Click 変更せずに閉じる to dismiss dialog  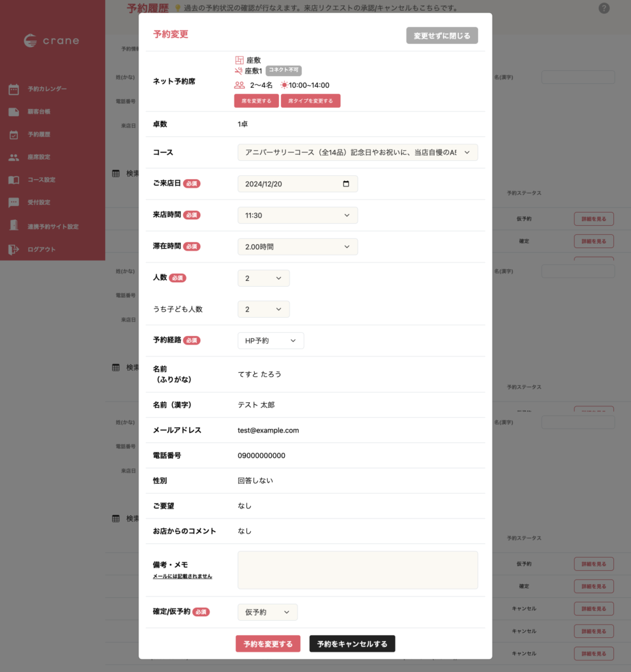(x=442, y=35)
